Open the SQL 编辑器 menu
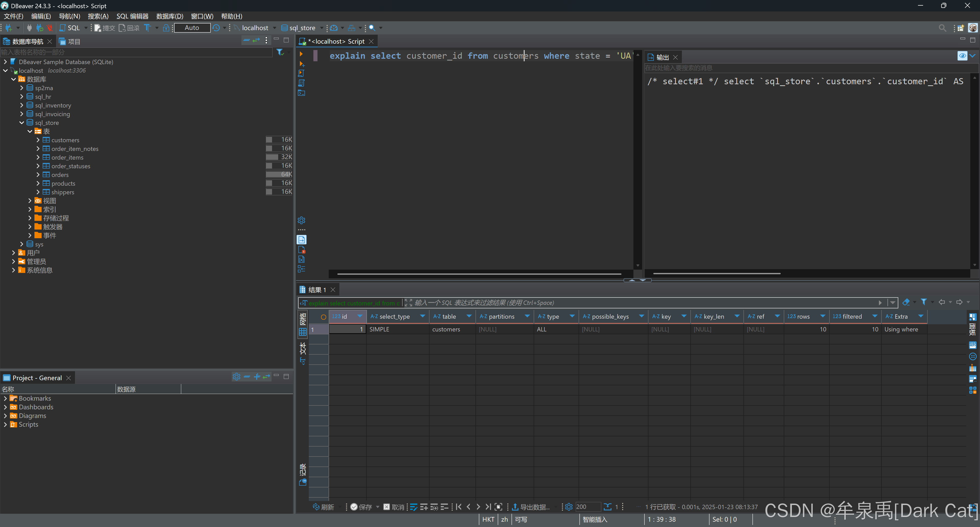 tap(132, 16)
